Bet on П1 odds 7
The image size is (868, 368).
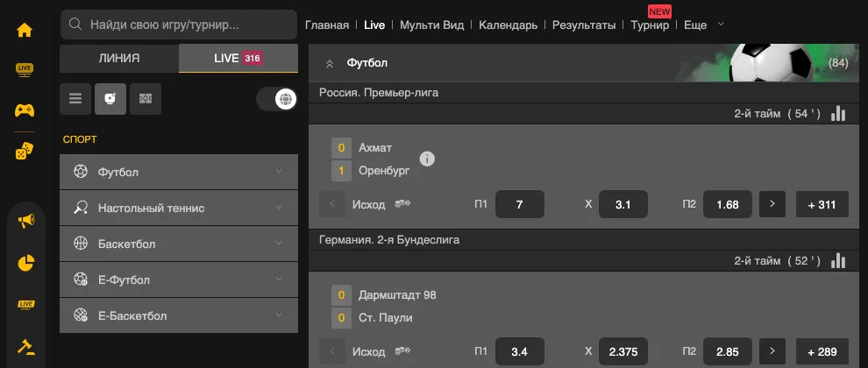[519, 204]
